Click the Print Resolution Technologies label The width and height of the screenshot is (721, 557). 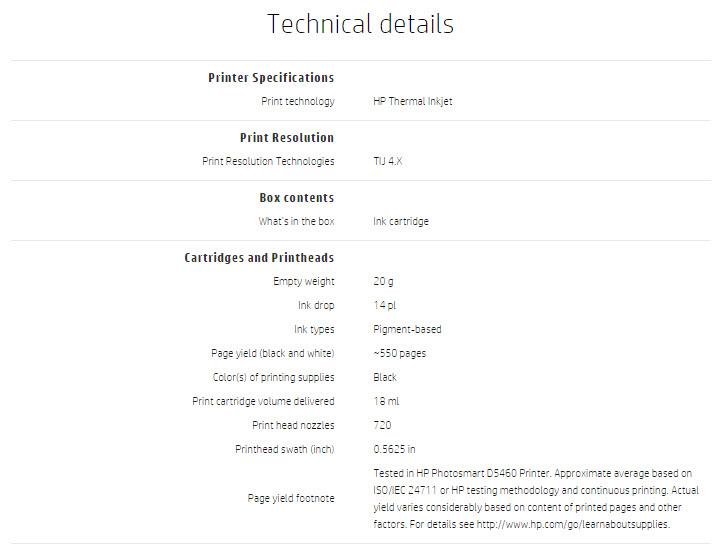click(268, 162)
